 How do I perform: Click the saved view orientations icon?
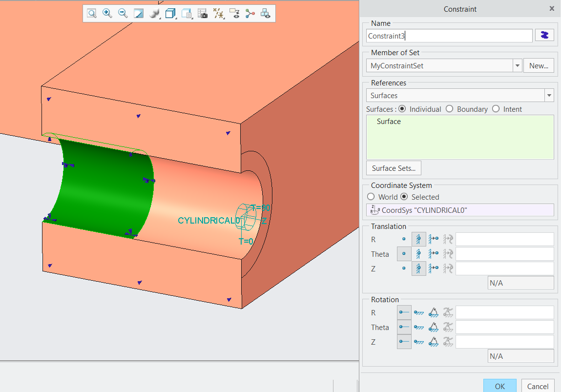point(187,13)
